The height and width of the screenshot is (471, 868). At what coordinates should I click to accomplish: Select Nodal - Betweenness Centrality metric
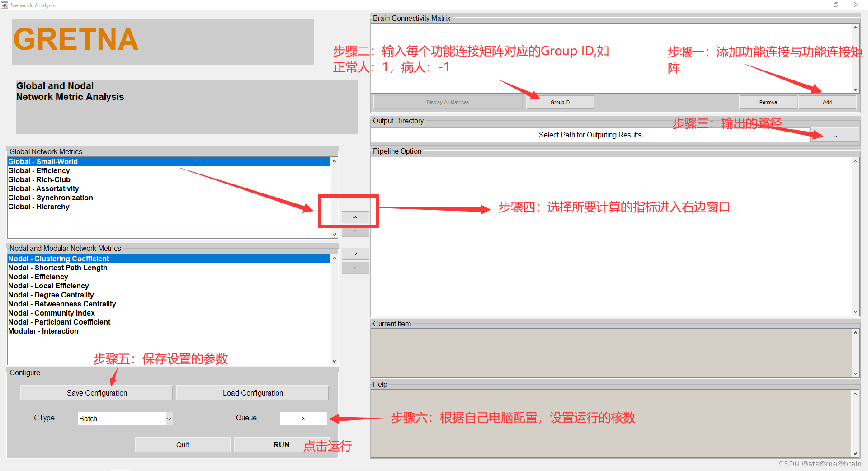pyautogui.click(x=169, y=304)
